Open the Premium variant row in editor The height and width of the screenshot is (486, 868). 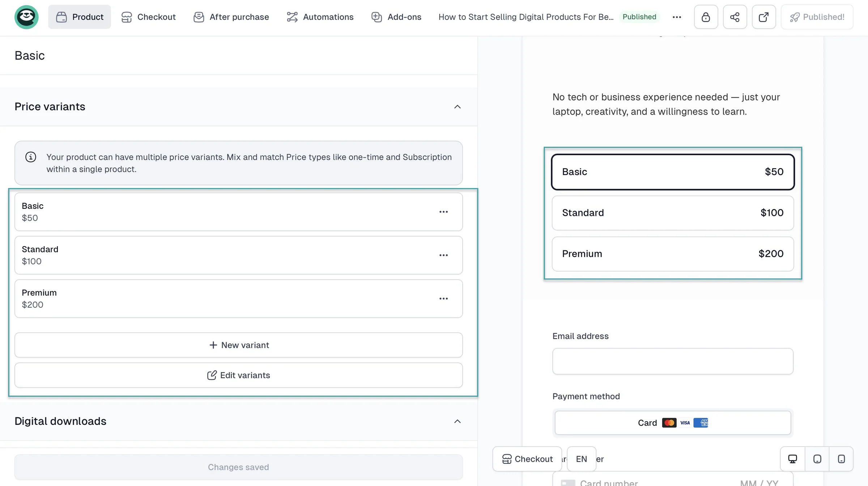point(239,299)
